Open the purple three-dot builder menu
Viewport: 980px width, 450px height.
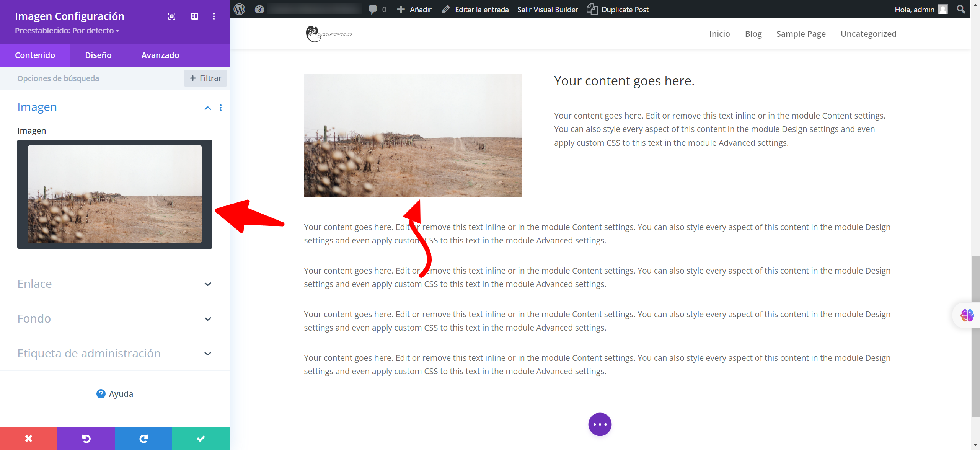(600, 424)
